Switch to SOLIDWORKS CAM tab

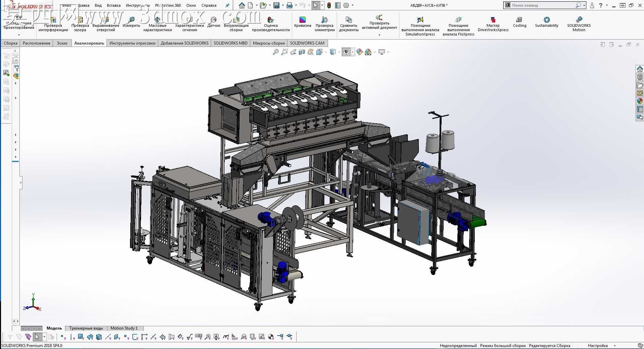point(307,43)
